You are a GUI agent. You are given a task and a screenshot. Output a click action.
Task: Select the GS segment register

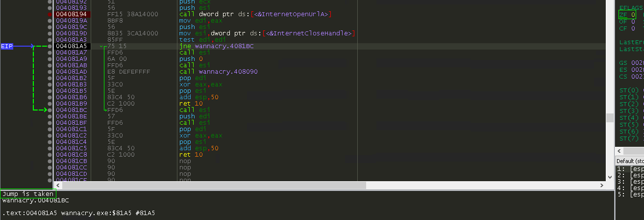tap(631, 63)
